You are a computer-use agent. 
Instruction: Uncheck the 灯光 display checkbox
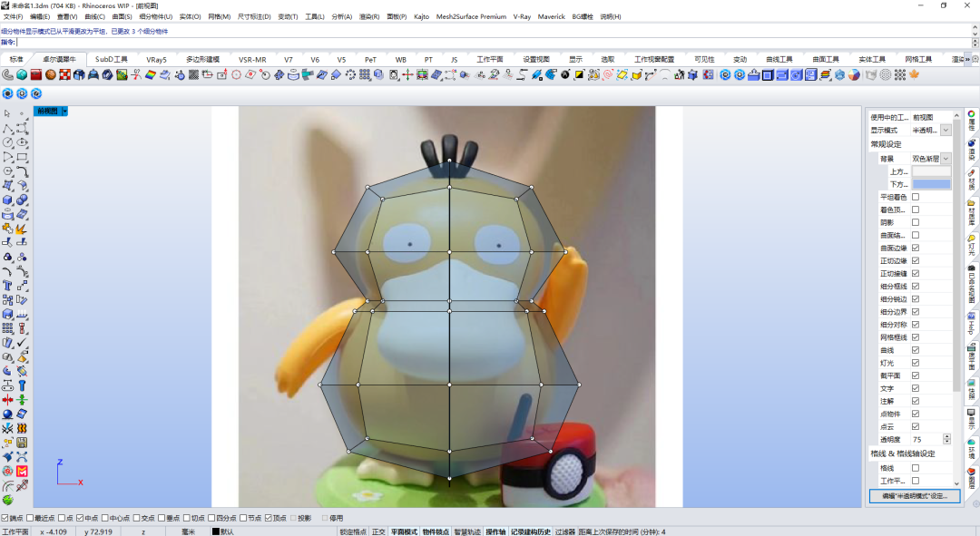click(x=915, y=363)
